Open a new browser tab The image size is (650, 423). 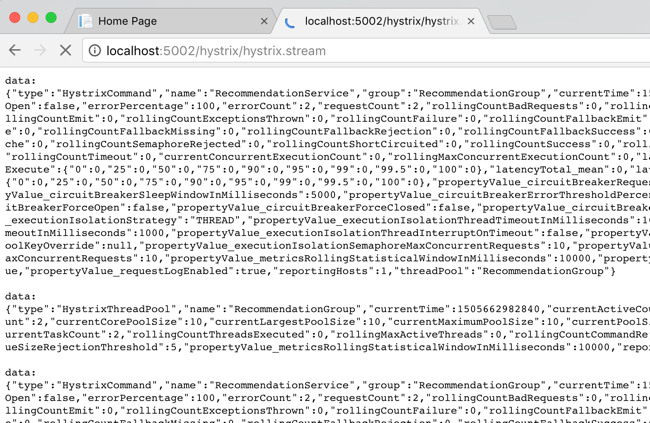(x=501, y=21)
